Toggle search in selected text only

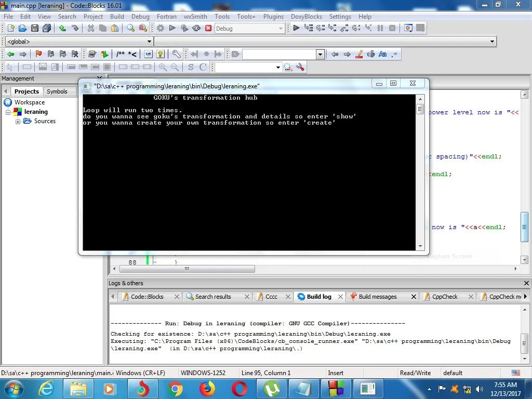click(x=371, y=54)
